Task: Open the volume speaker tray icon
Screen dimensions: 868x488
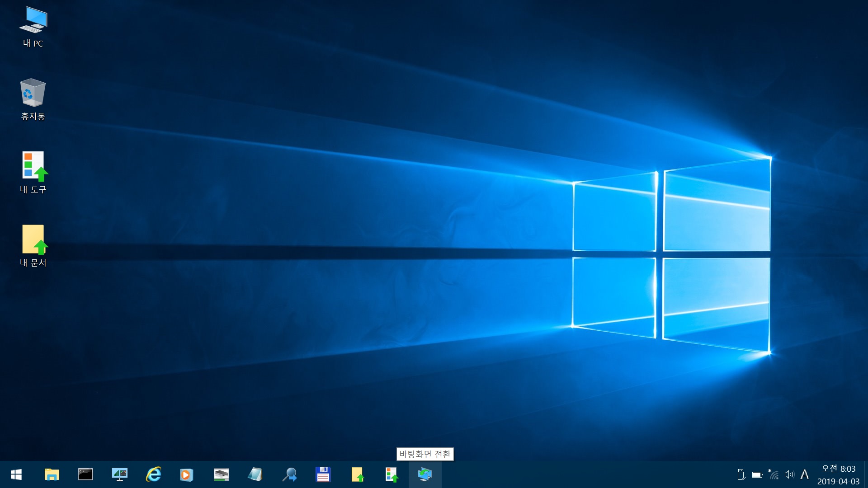Action: (x=789, y=474)
